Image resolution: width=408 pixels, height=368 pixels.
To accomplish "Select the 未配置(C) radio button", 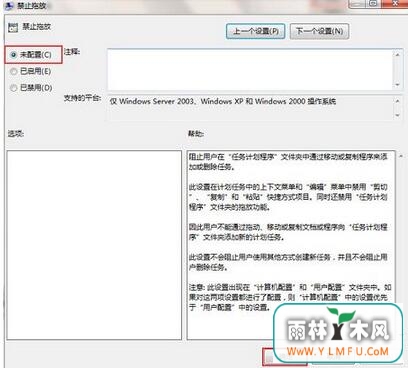I will point(13,55).
